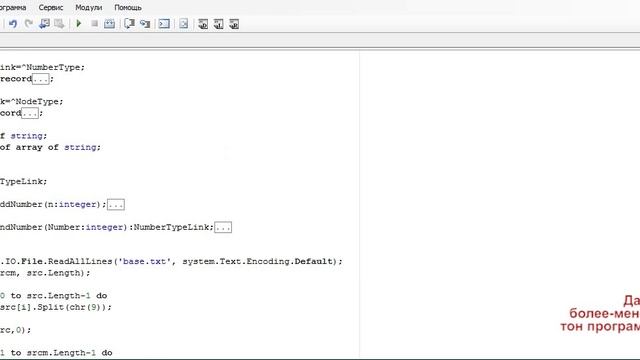Click the 'f string;' line
This screenshot has width=640, height=360.
point(24,136)
